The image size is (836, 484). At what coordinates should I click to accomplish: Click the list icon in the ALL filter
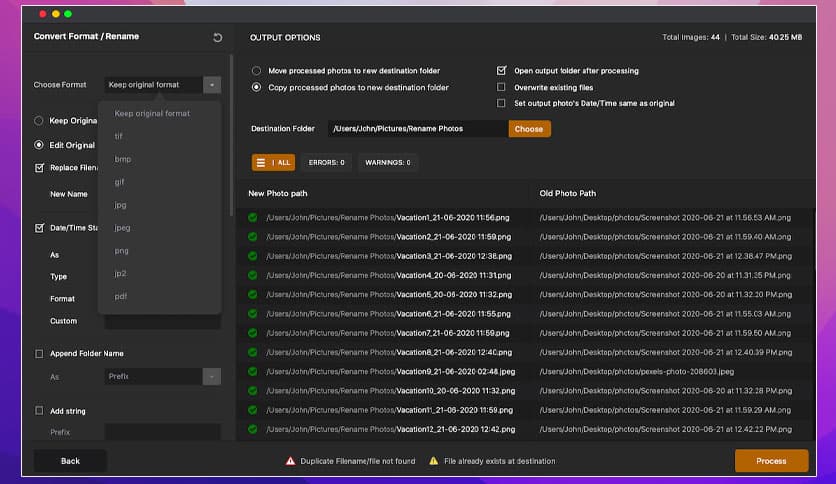coord(261,163)
